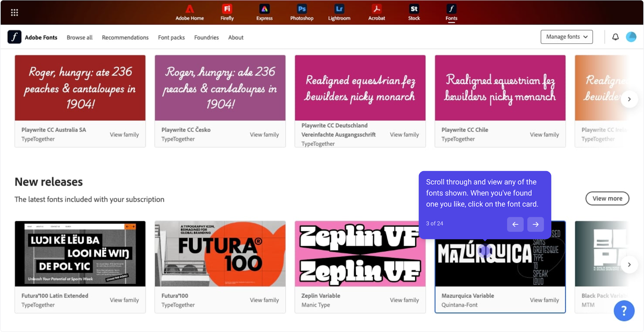The width and height of the screenshot is (644, 332).
Task: Go to next tooltip step arrow
Action: click(535, 224)
